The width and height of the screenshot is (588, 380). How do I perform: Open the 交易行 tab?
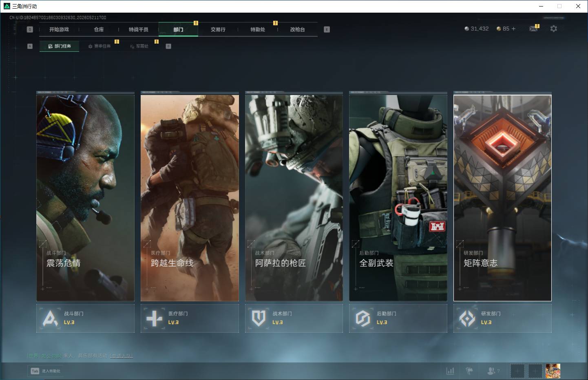(218, 29)
